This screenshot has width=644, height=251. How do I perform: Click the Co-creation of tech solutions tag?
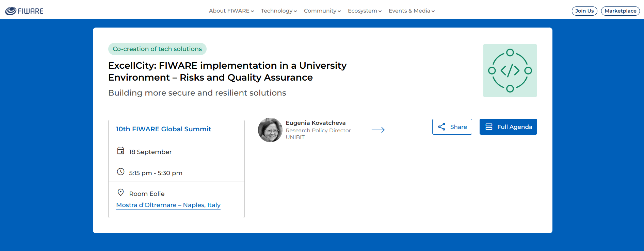pyautogui.click(x=157, y=49)
